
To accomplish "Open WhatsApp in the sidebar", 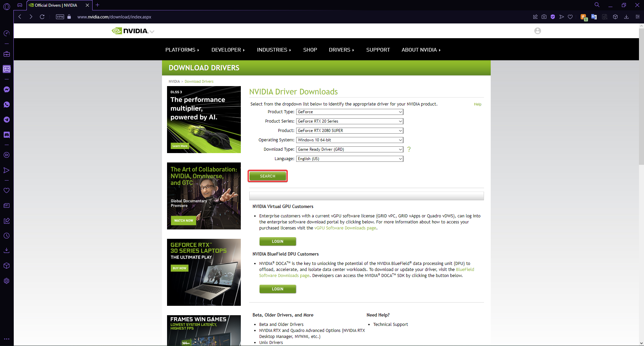I will 7,105.
